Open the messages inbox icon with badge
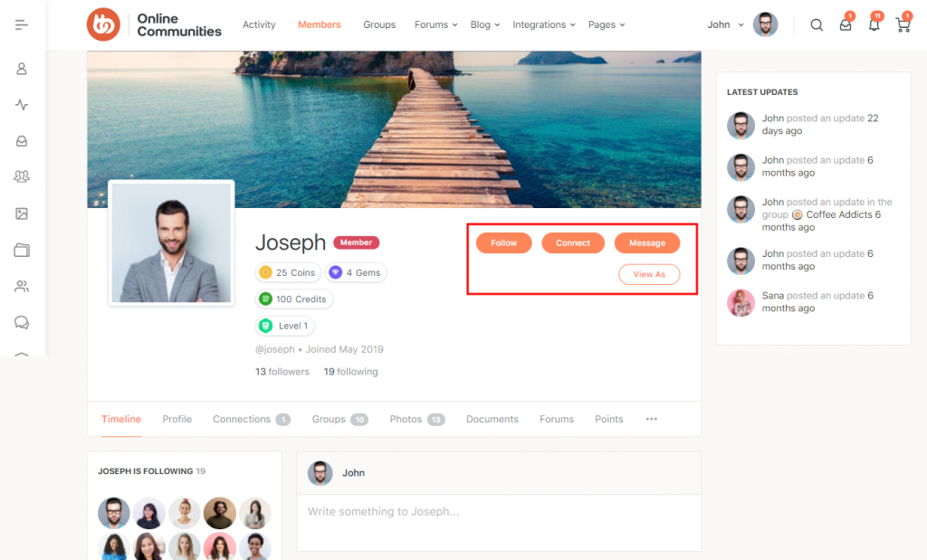 pyautogui.click(x=845, y=24)
